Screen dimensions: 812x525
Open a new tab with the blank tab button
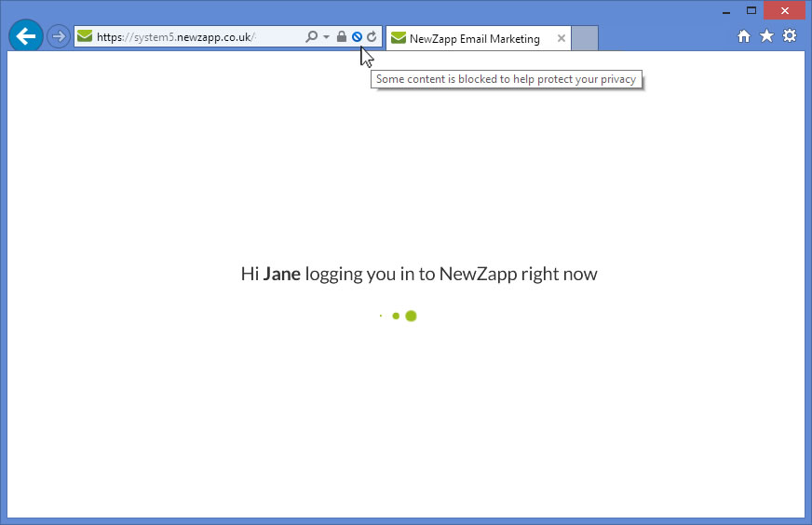[x=585, y=38]
